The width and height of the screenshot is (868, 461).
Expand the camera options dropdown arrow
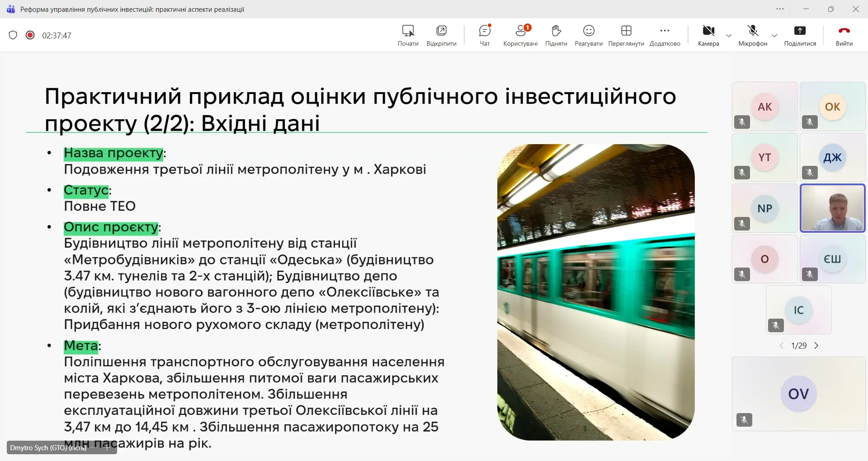[729, 36]
